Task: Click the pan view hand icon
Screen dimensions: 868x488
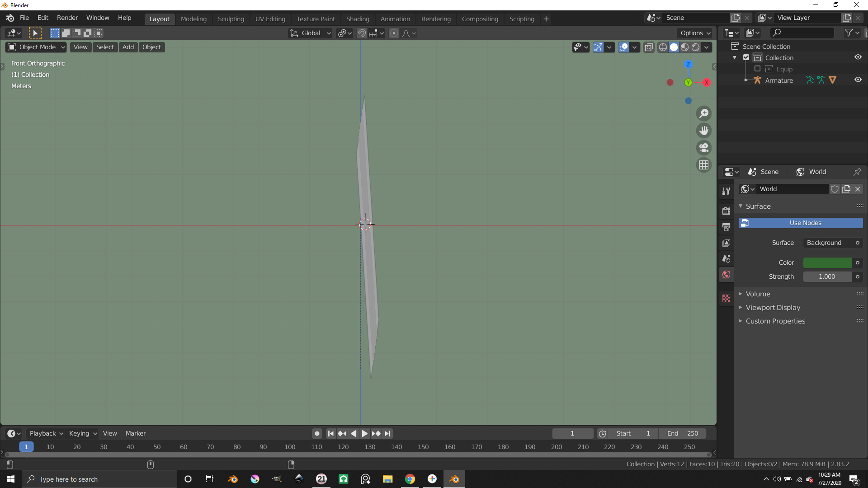Action: (704, 131)
